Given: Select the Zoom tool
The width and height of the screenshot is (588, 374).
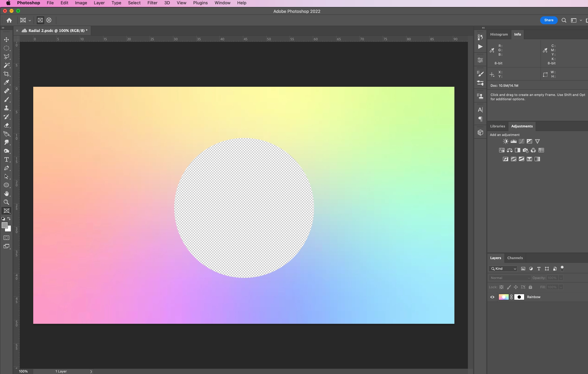Looking at the screenshot, I should coord(7,202).
